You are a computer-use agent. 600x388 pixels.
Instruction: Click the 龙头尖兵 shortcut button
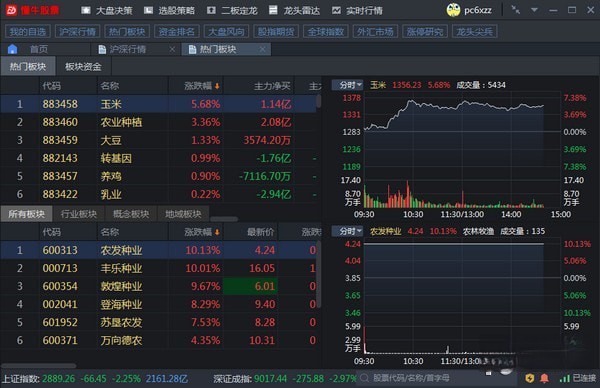point(474,31)
